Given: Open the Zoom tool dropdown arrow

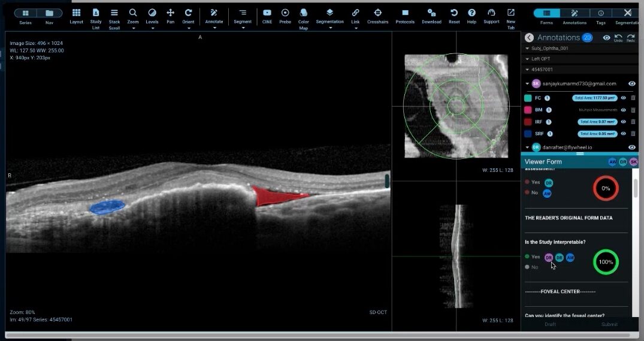Looking at the screenshot, I should (x=132, y=28).
